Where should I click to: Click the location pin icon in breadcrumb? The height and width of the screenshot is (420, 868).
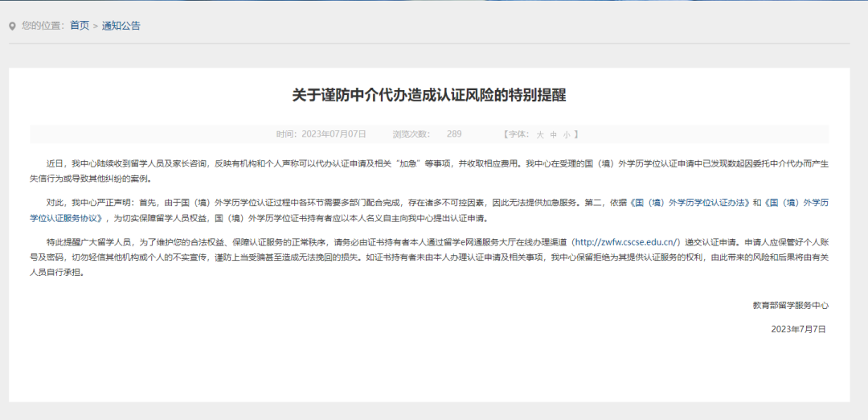click(13, 26)
